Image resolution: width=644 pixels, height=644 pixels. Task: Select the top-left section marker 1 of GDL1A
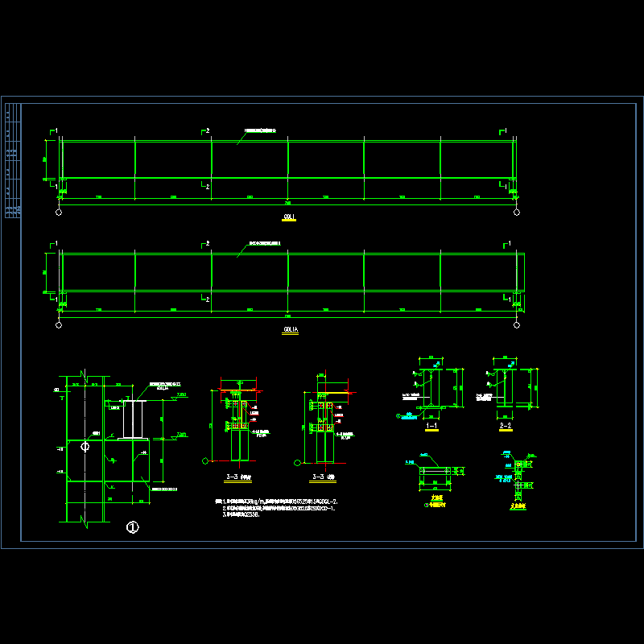[x=56, y=243]
